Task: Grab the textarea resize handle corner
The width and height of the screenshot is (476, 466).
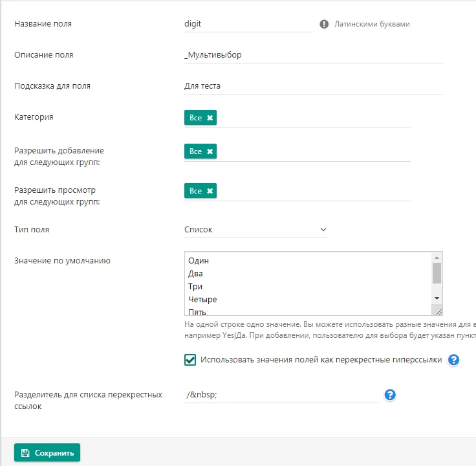Action: point(438,311)
